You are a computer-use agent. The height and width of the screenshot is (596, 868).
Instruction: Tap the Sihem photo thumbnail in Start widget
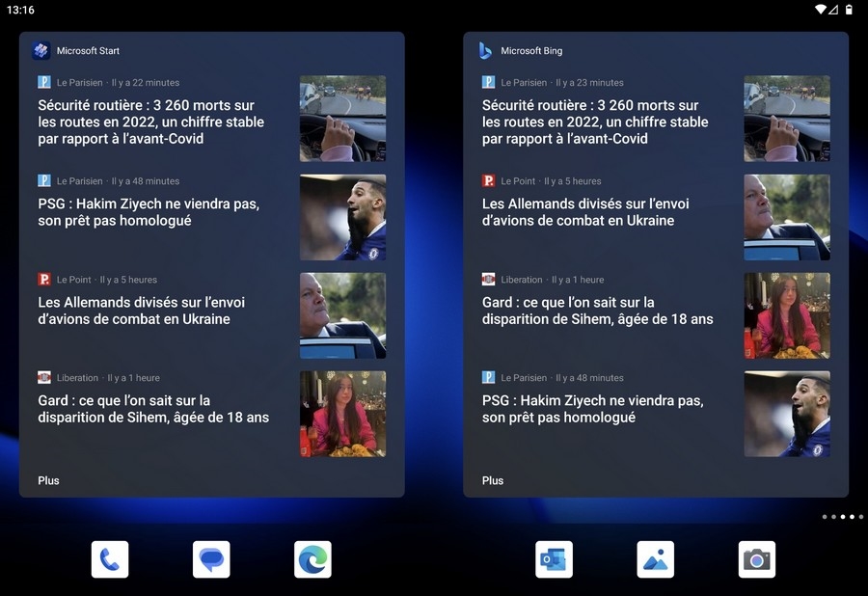click(342, 414)
